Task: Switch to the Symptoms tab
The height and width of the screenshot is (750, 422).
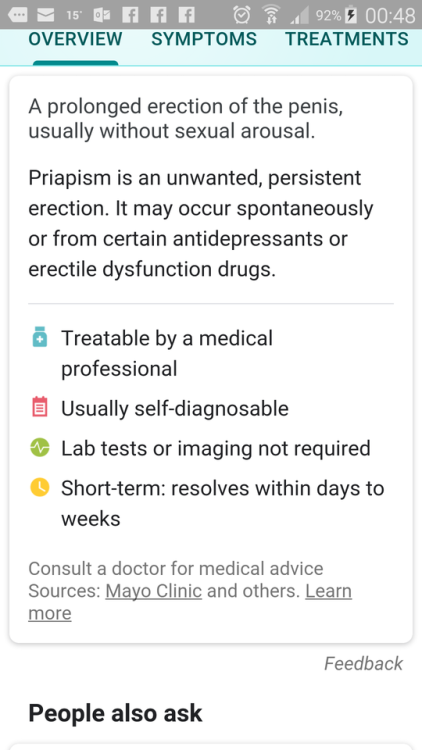Action: (x=204, y=39)
